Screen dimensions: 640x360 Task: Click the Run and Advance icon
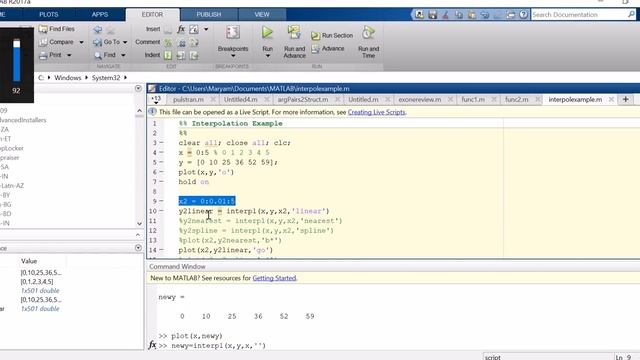[294, 32]
